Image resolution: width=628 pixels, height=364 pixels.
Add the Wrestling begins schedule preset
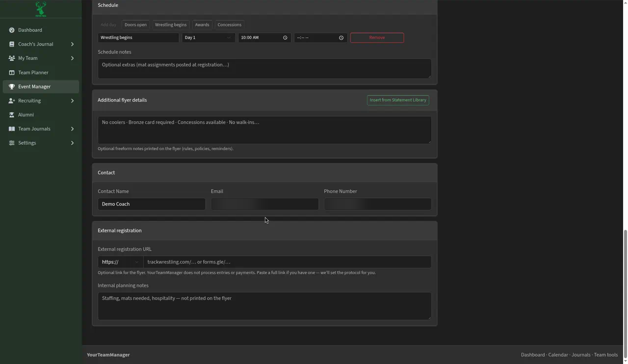[x=171, y=25]
